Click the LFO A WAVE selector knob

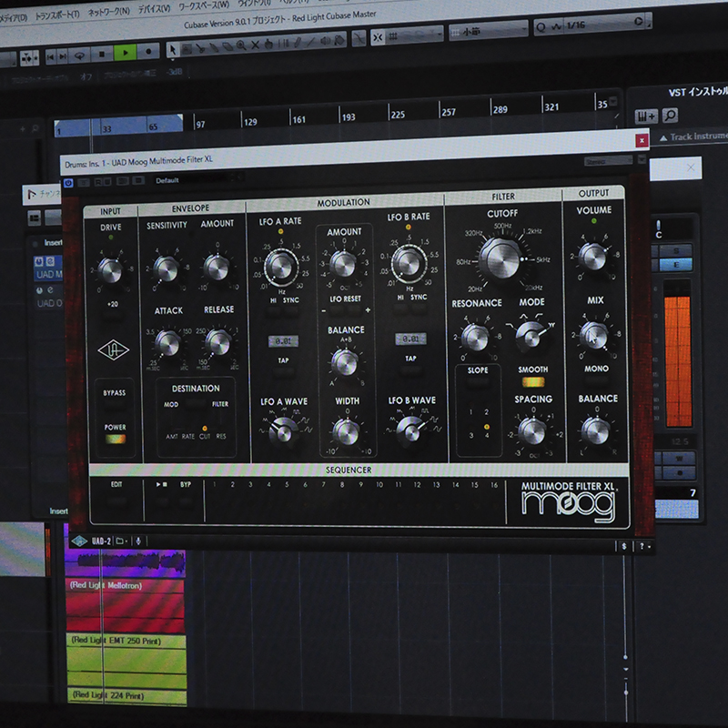point(283,430)
